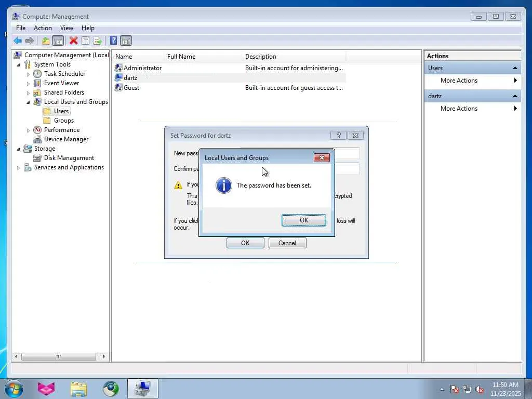The height and width of the screenshot is (399, 532).
Task: Collapse the Storage tree node
Action: [x=18, y=149]
